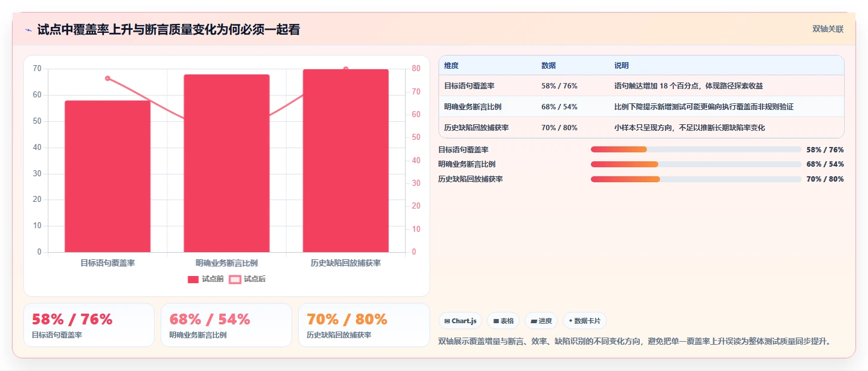Toggle the 试点后 legend item
The height and width of the screenshot is (371, 868).
[247, 279]
